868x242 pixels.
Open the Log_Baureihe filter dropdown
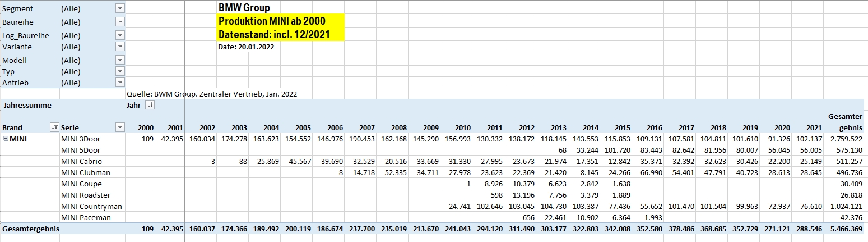[x=119, y=35]
